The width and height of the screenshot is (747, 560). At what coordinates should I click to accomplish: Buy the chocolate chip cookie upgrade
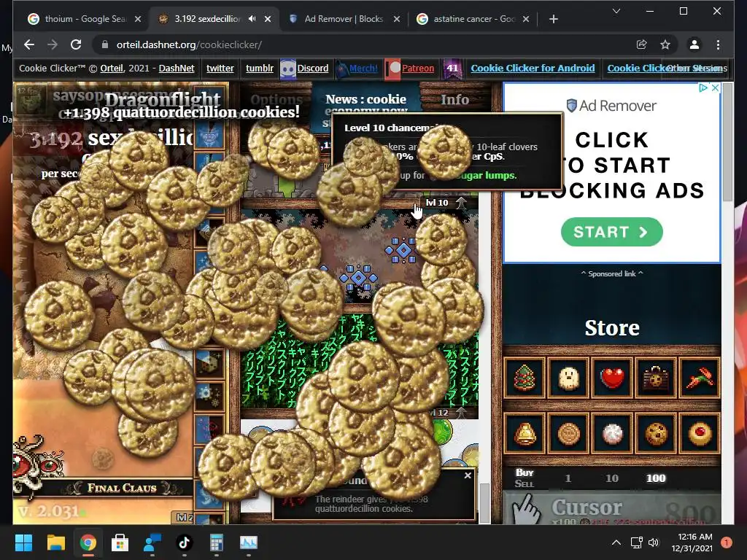656,433
